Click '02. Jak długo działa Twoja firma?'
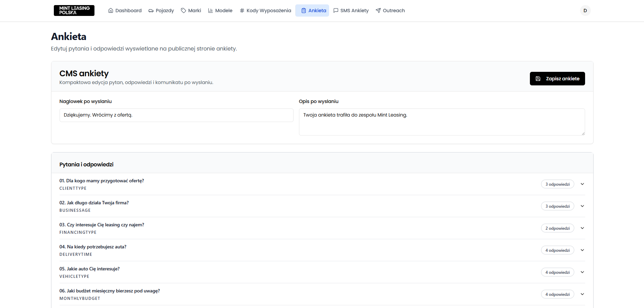644x308 pixels. coord(94,203)
